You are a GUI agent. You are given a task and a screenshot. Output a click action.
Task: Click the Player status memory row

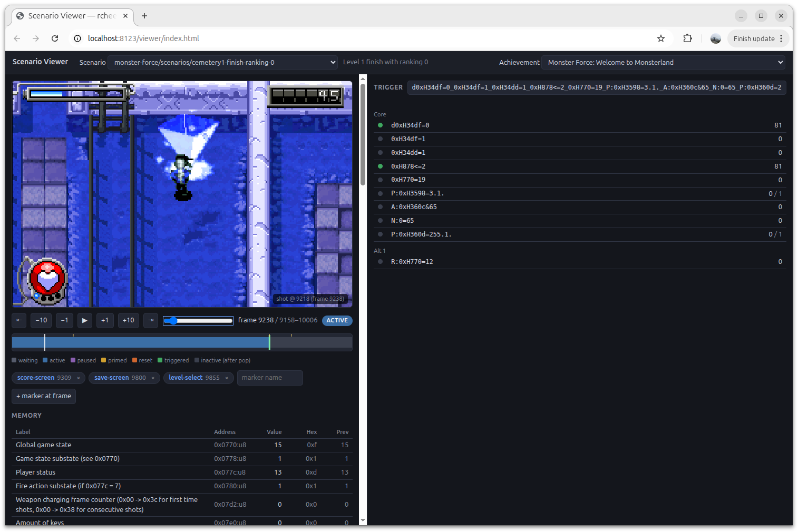click(182, 472)
